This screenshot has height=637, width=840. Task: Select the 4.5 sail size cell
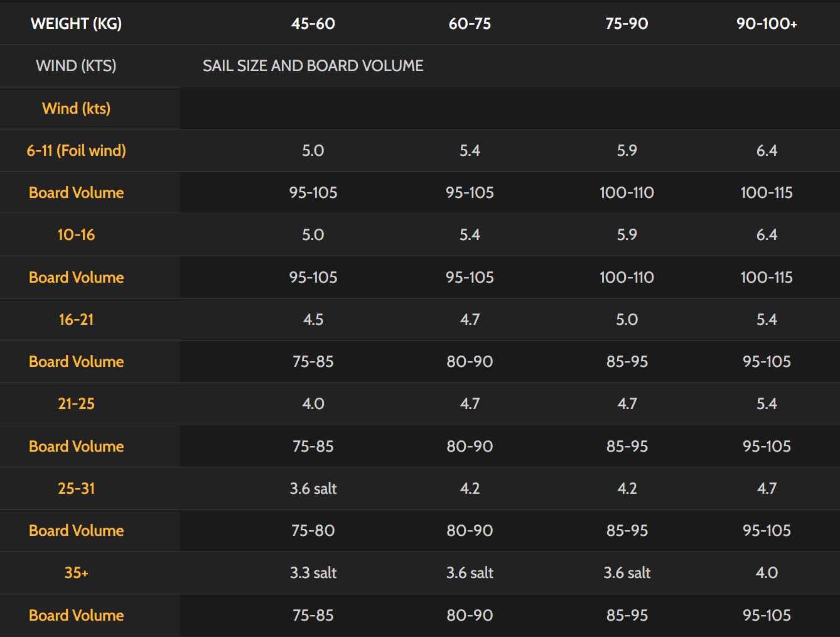(x=313, y=320)
